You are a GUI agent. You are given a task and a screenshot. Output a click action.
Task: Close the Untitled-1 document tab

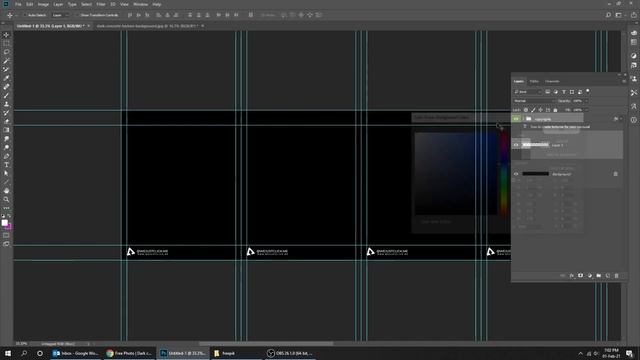(89, 26)
